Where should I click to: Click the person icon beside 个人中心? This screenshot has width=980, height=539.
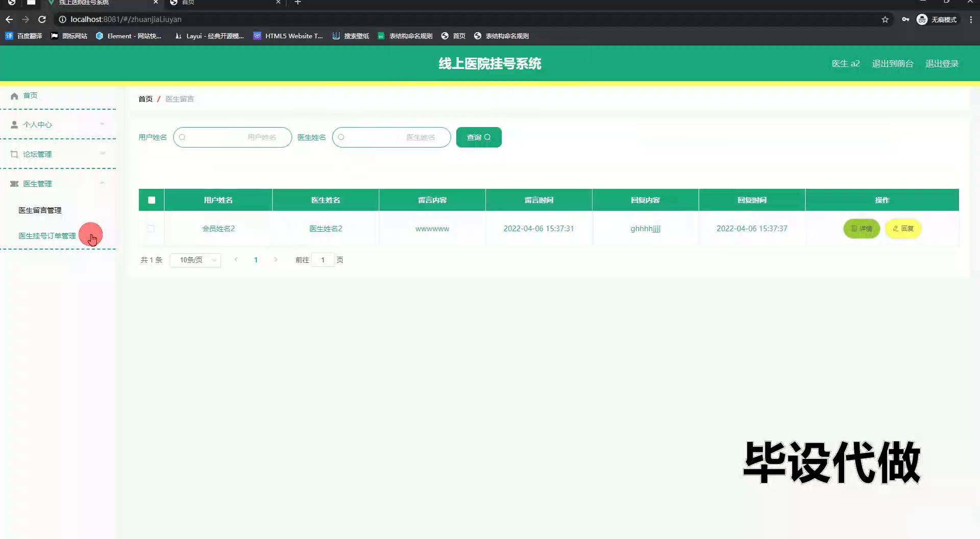tap(14, 125)
